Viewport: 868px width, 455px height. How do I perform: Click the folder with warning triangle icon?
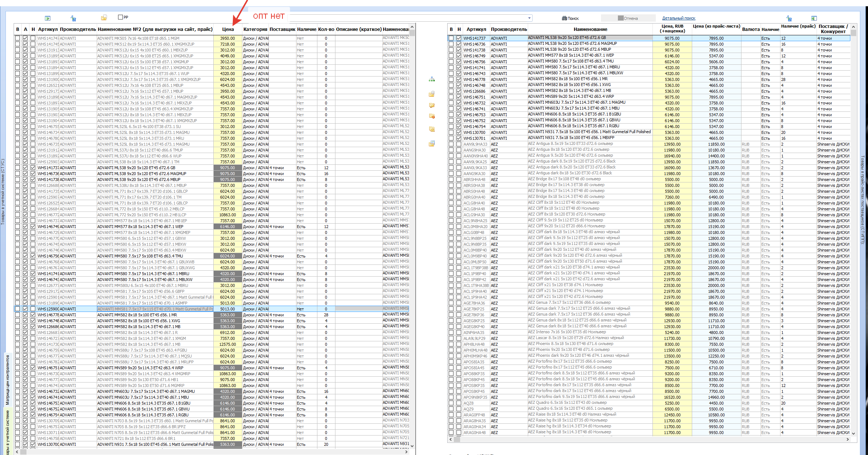[432, 129]
